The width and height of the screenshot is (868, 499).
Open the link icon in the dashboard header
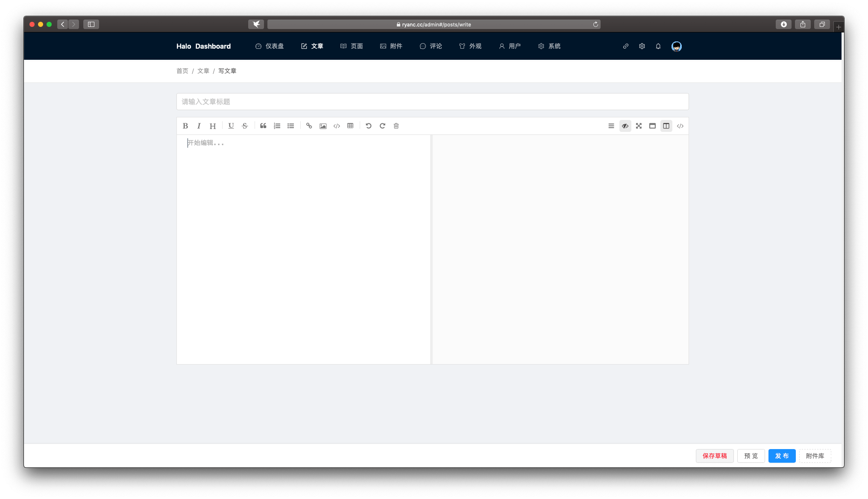pyautogui.click(x=626, y=46)
